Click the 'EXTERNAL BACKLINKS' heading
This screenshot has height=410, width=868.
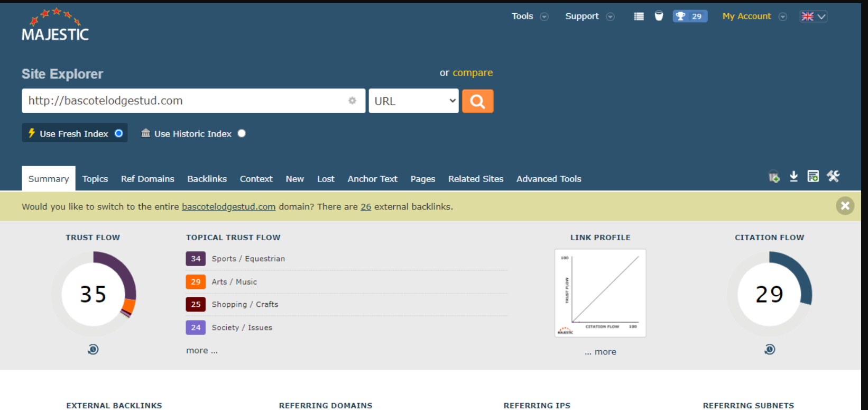pyautogui.click(x=114, y=405)
